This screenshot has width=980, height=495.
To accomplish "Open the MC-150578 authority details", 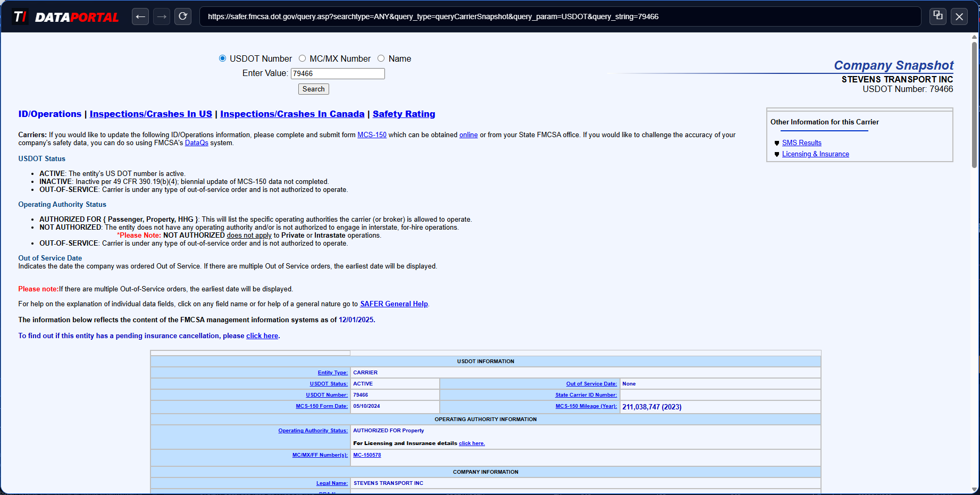I will point(367,455).
